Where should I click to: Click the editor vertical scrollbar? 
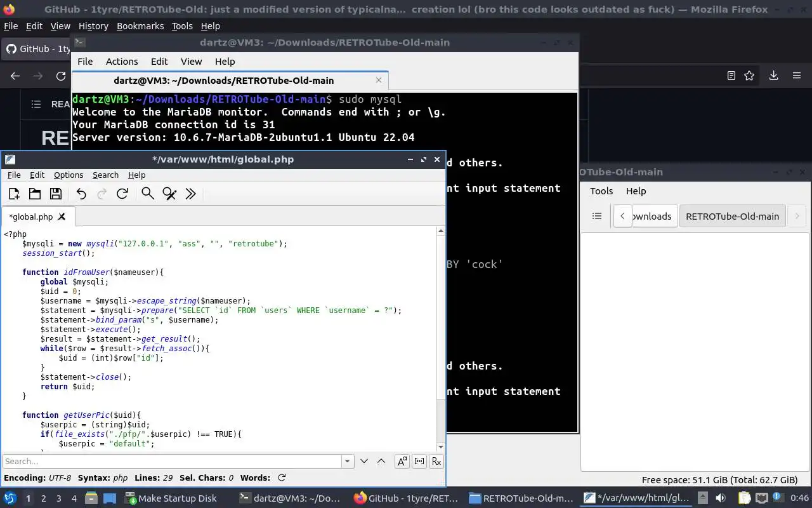click(441, 339)
